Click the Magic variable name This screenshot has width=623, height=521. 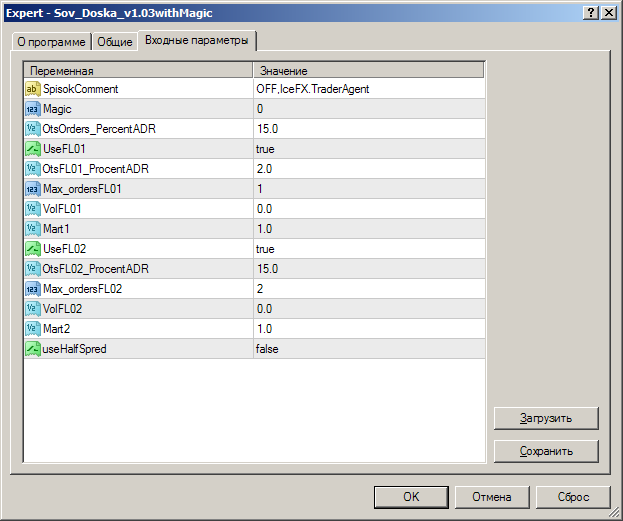pyautogui.click(x=57, y=109)
